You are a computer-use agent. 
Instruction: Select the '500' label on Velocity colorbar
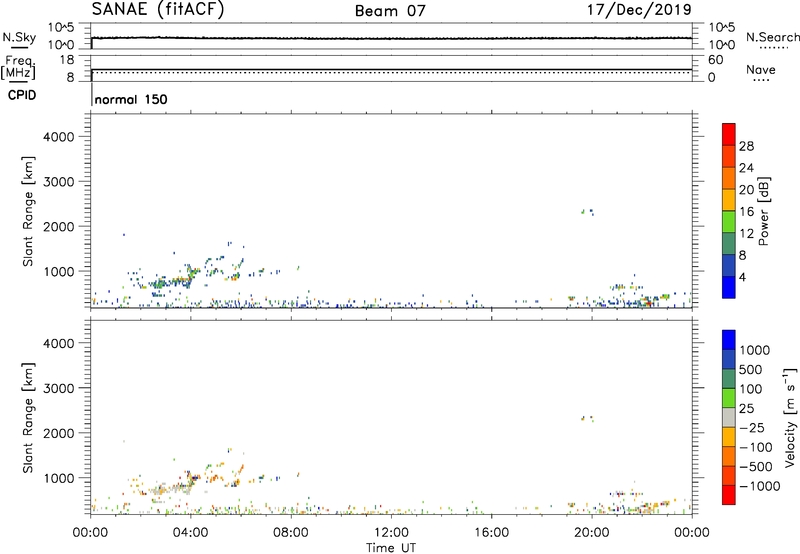click(752, 369)
